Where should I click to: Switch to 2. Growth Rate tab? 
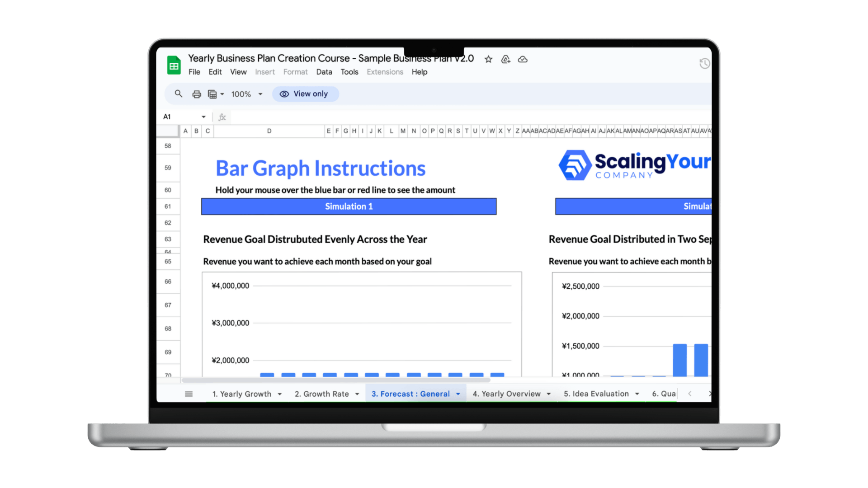pos(321,394)
